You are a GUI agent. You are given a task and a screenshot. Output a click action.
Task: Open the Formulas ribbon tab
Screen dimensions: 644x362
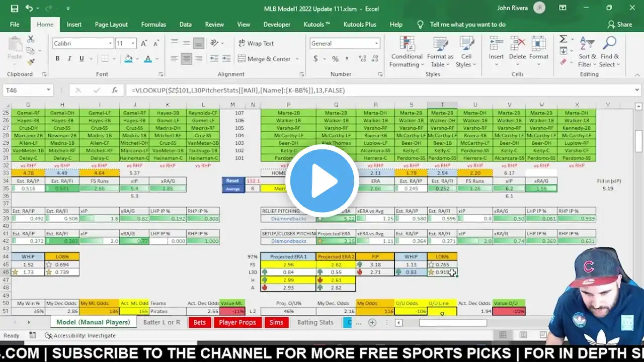pos(153,25)
